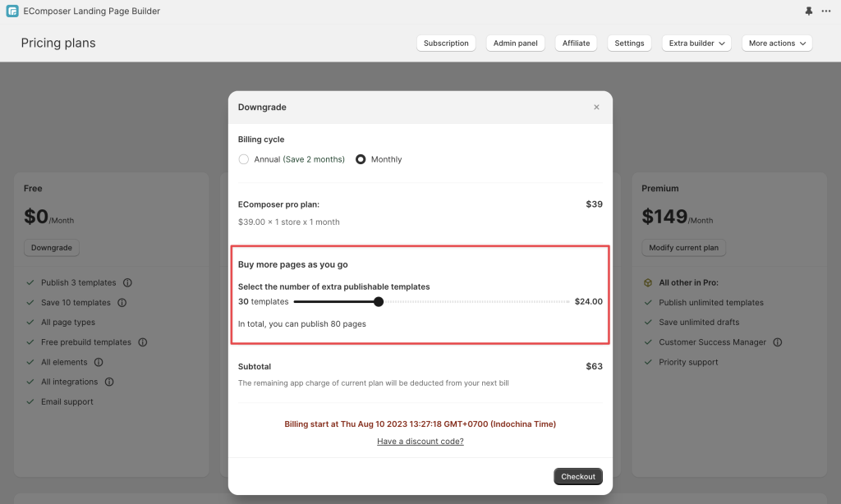
Task: Click Downgrade on the Free plan
Action: [52, 248]
